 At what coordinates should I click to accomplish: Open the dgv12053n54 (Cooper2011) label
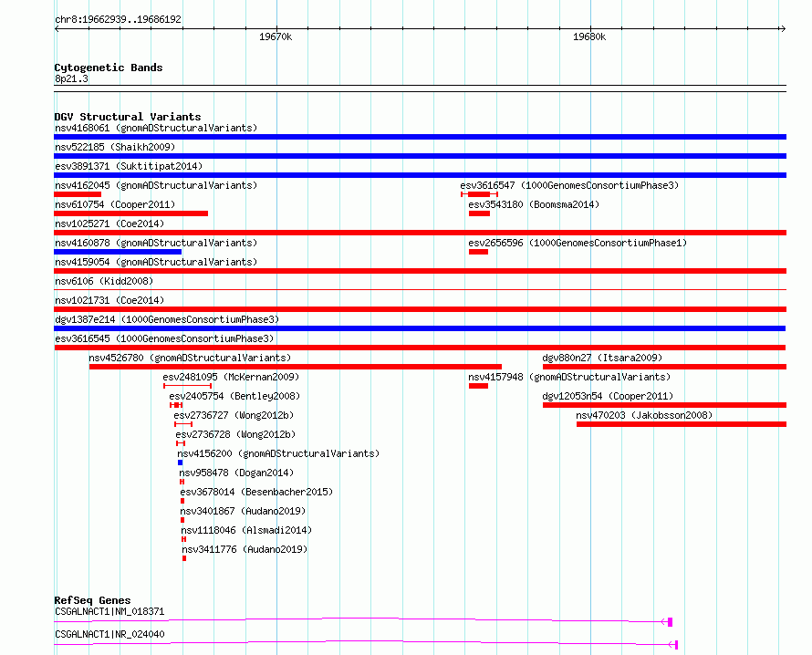pyautogui.click(x=608, y=396)
